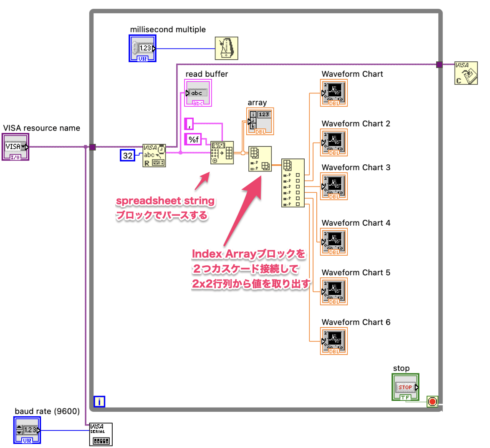Select the first Index Array node
The image size is (490, 448).
(x=260, y=159)
